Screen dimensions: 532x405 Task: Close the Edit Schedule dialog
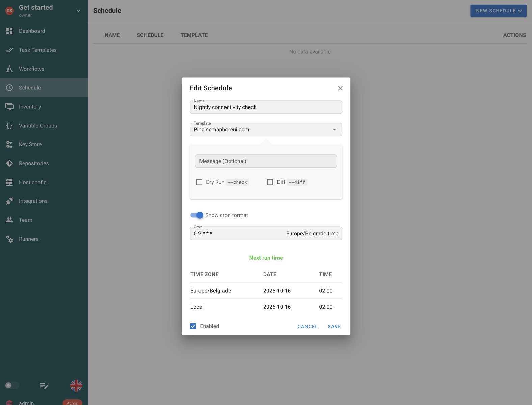pos(340,88)
